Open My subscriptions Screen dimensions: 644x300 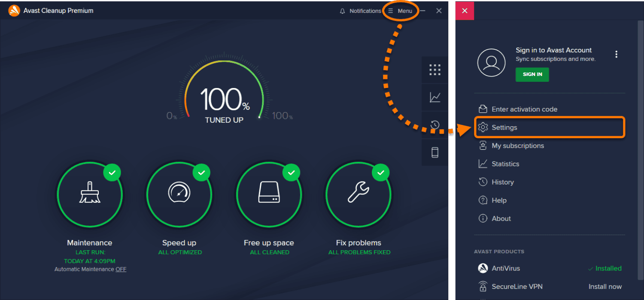point(518,146)
